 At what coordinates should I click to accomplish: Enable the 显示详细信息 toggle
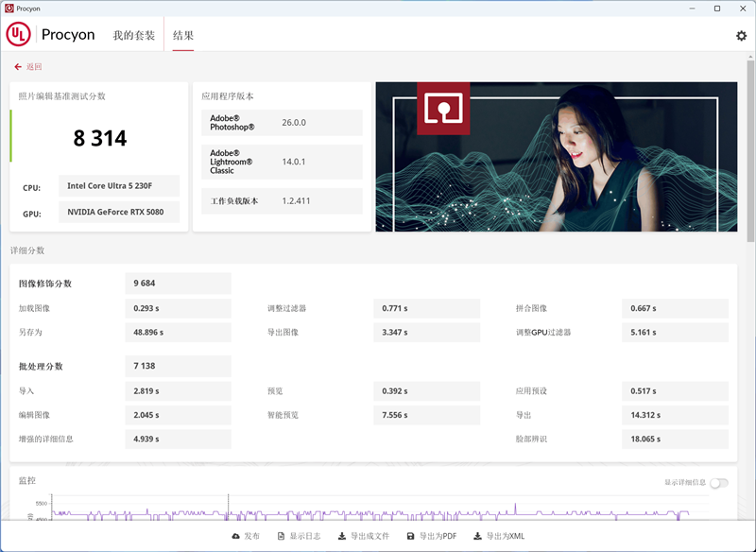point(718,482)
